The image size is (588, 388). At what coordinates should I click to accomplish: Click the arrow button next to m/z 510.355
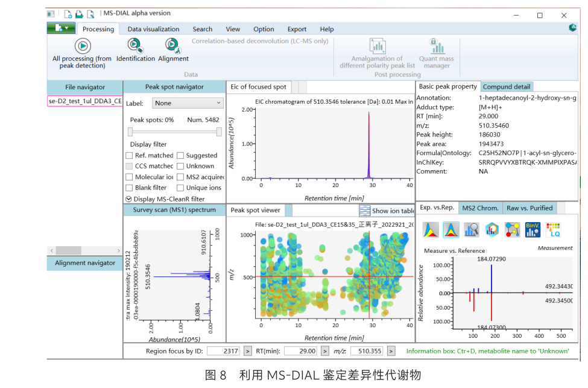coord(391,351)
